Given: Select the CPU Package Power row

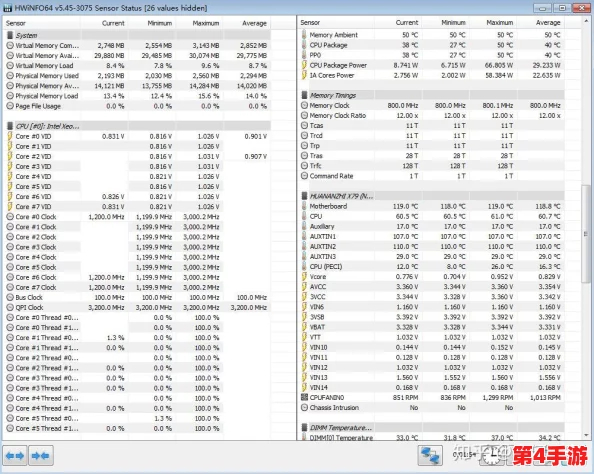Looking at the screenshot, I should [432, 65].
